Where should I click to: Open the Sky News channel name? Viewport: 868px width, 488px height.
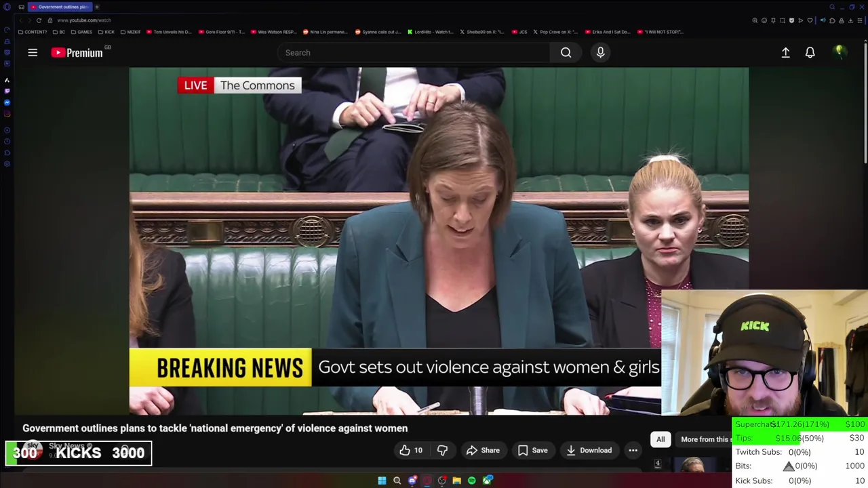coord(66,446)
